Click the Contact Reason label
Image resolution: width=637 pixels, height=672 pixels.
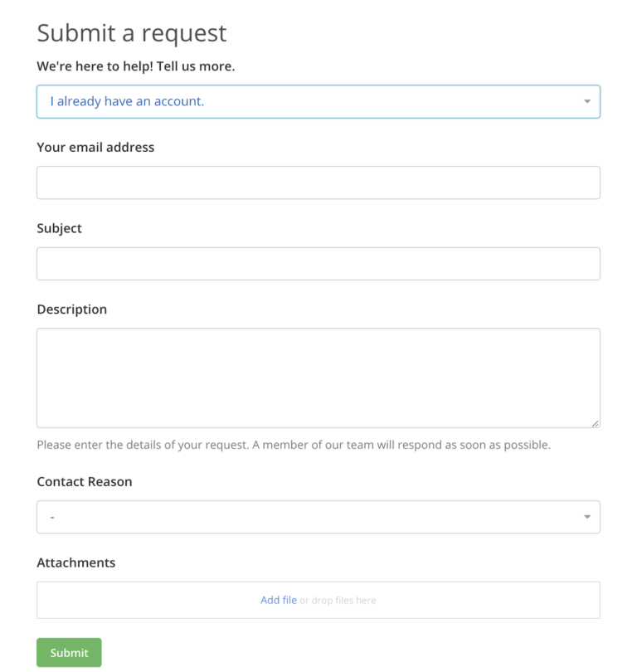(85, 481)
